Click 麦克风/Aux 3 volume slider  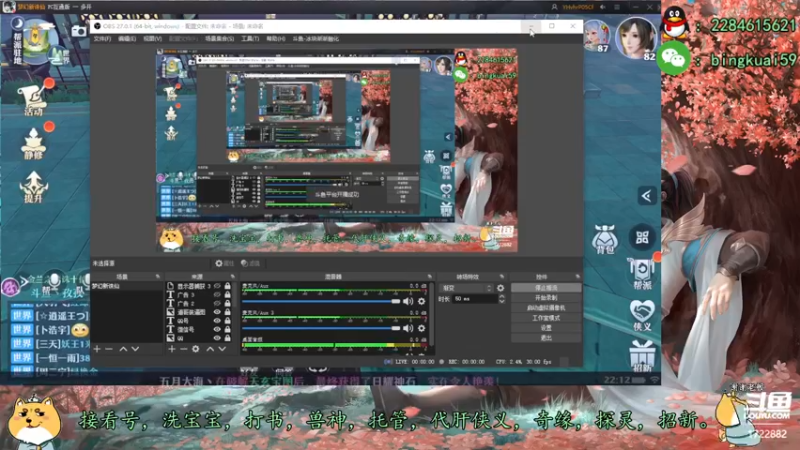pos(321,328)
